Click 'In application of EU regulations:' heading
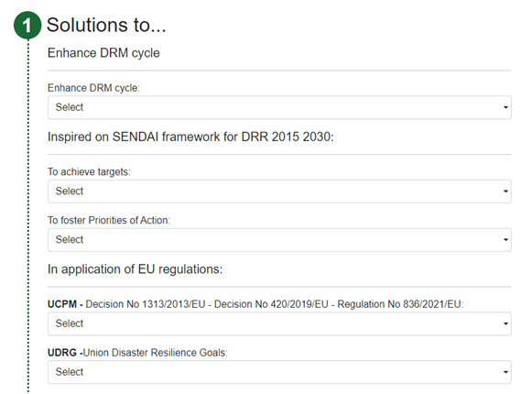Viewport: 532px width, 394px height. pyautogui.click(x=135, y=269)
